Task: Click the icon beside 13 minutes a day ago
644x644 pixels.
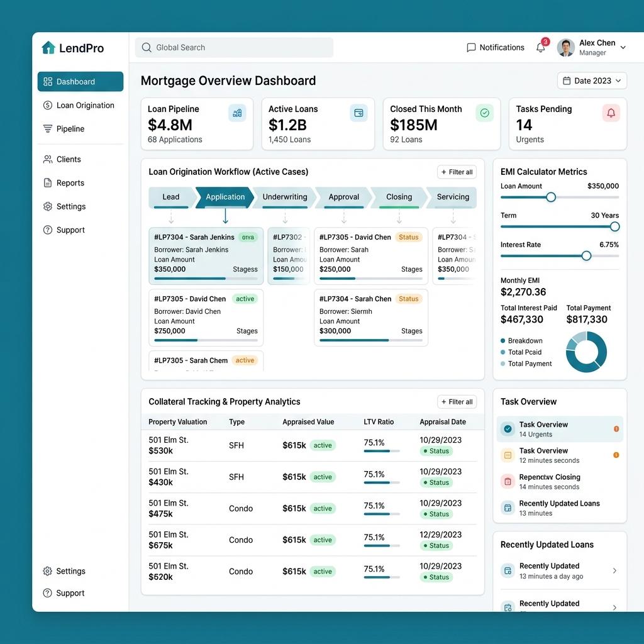Action: tap(508, 571)
